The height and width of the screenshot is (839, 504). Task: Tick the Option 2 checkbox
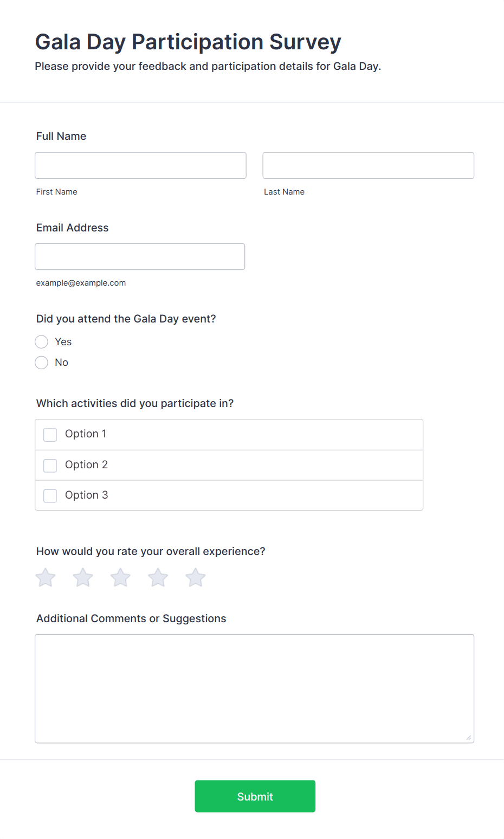click(x=50, y=466)
